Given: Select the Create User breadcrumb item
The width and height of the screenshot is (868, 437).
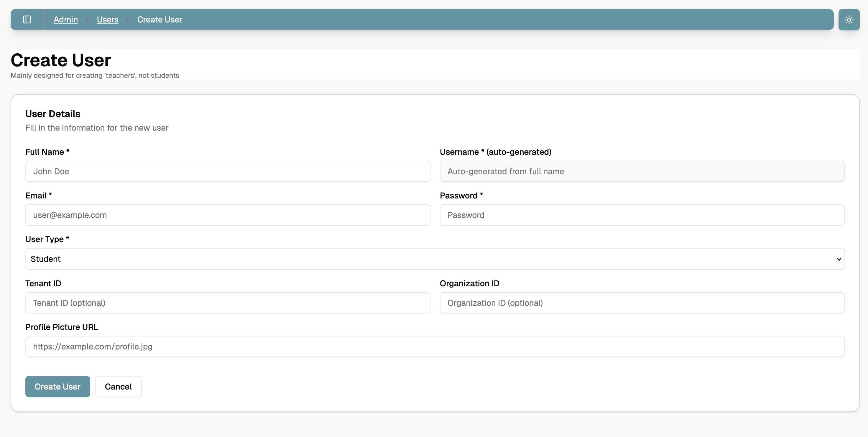Looking at the screenshot, I should [159, 19].
